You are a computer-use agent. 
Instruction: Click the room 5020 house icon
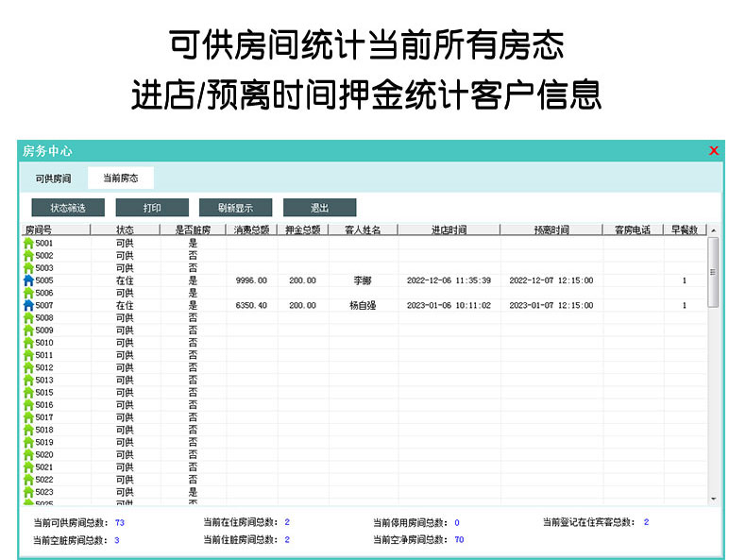[28, 455]
